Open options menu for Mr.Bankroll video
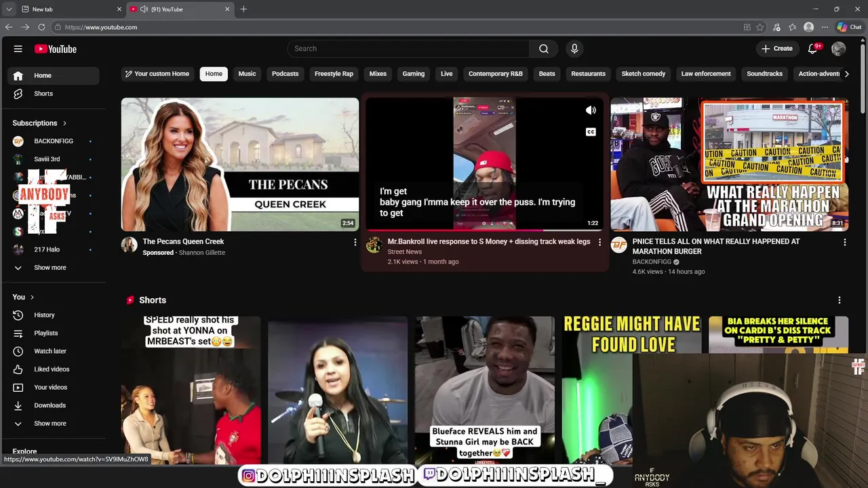This screenshot has width=868, height=488. (599, 242)
